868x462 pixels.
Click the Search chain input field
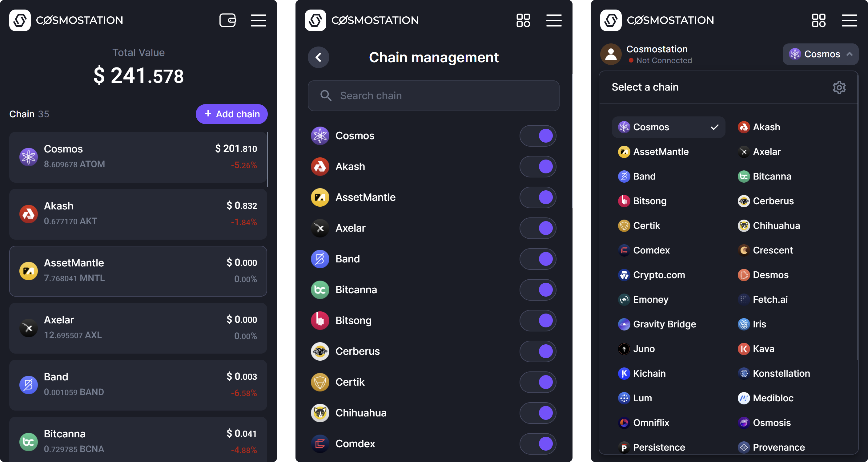(434, 96)
